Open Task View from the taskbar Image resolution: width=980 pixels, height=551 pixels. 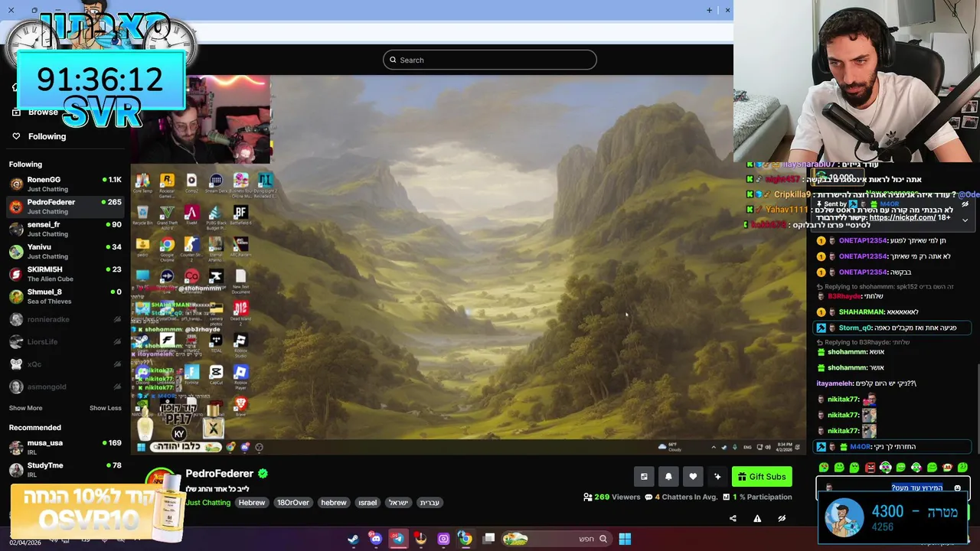tap(489, 539)
